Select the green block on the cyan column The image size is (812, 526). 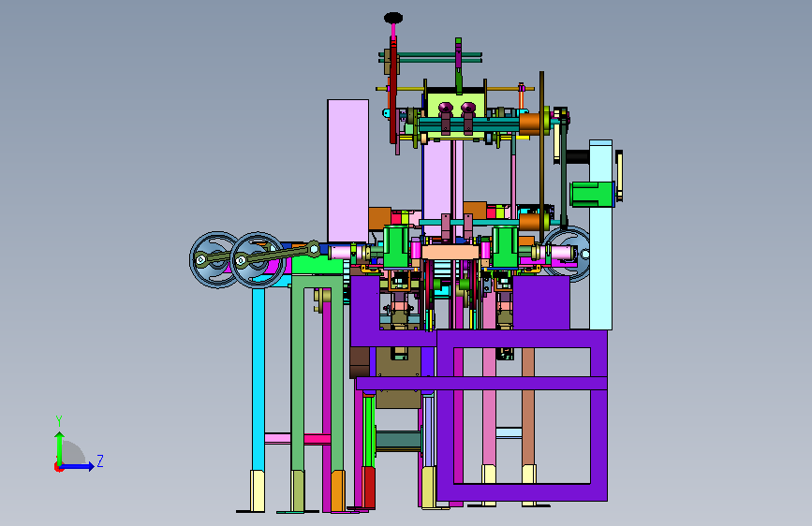(x=592, y=194)
